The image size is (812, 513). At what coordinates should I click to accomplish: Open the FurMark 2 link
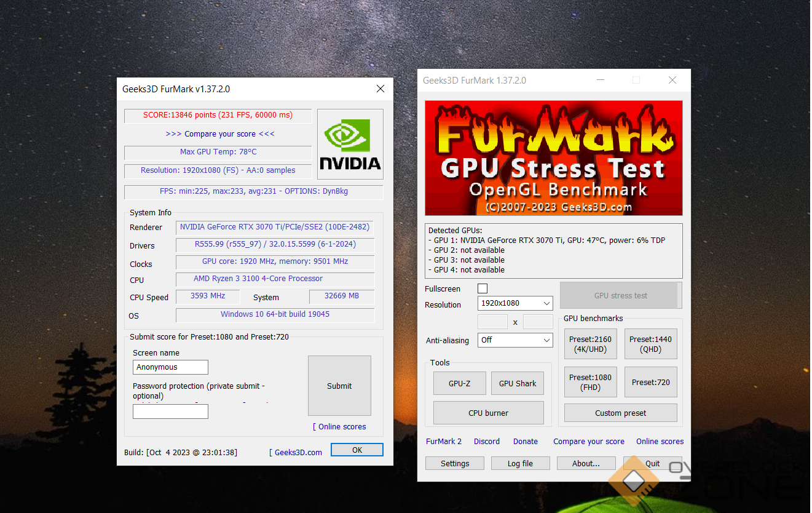[x=444, y=442]
